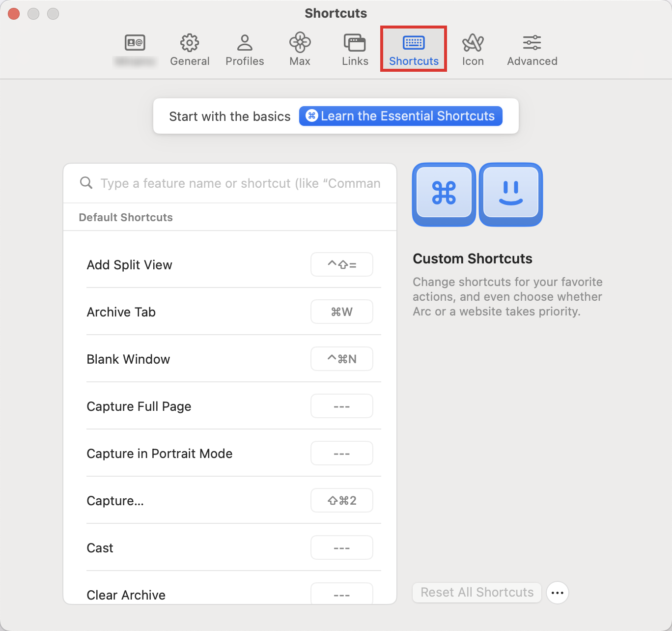Open the Advanced sliders icon

tap(532, 43)
